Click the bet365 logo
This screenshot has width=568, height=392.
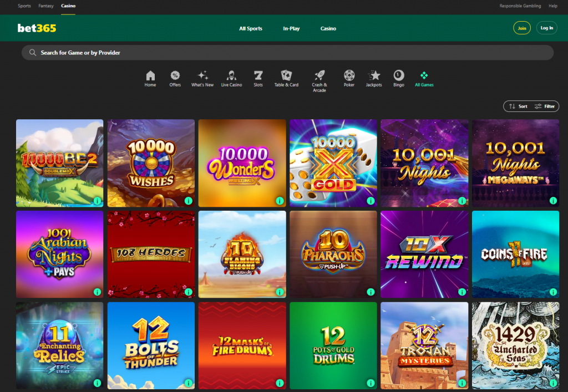point(37,28)
